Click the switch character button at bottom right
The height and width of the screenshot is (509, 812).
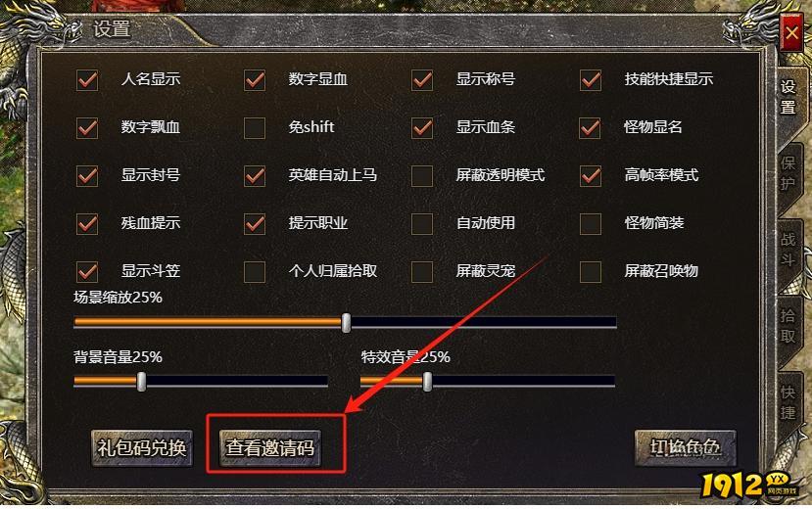pyautogui.click(x=685, y=448)
